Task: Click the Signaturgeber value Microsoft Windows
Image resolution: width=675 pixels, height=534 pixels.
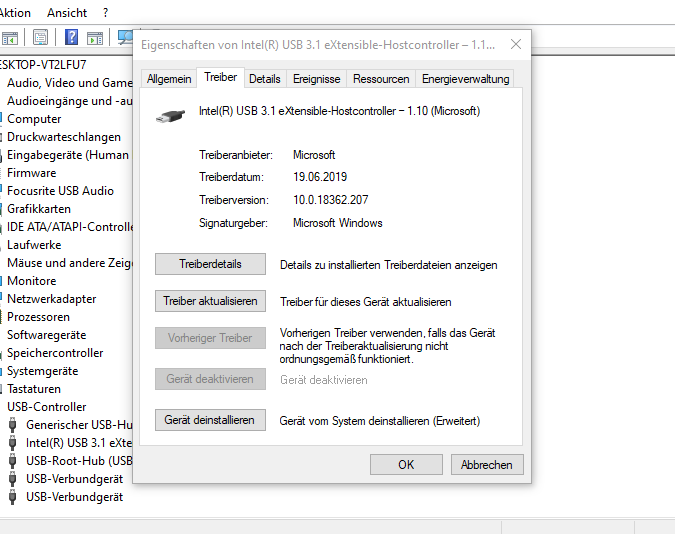Action: [x=338, y=223]
